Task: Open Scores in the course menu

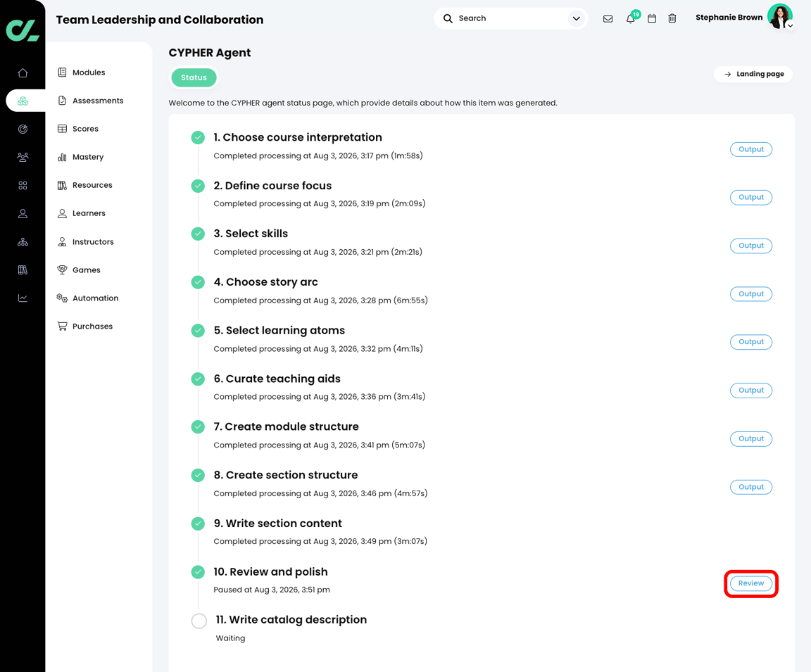Action: (77, 129)
